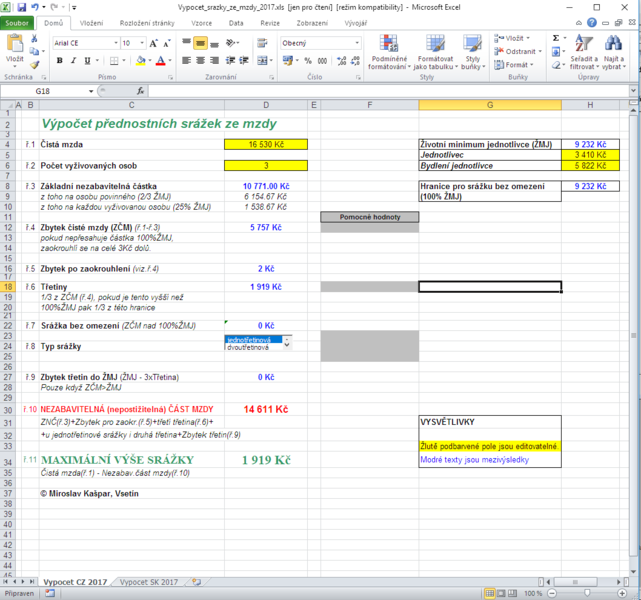Switch to the Rozložení stránky tab
Image resolution: width=641 pixels, height=600 pixels.
[x=147, y=23]
